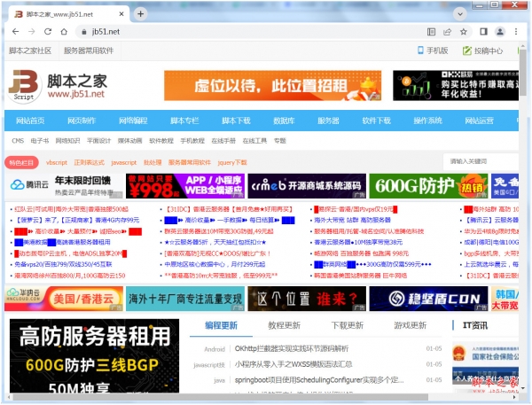This screenshot has height=405, width=532.
Task: Open 在线工具 sub-navigation link
Action: [x=254, y=140]
